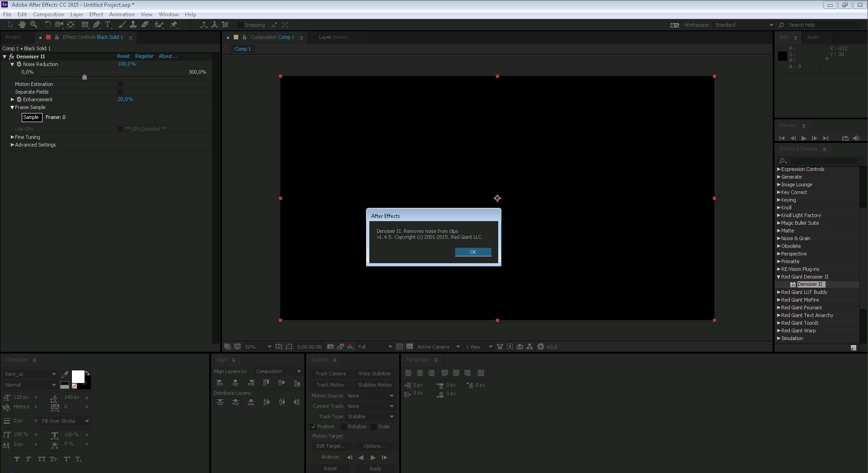The image size is (868, 473).
Task: Select the Brush tool
Action: click(x=122, y=25)
